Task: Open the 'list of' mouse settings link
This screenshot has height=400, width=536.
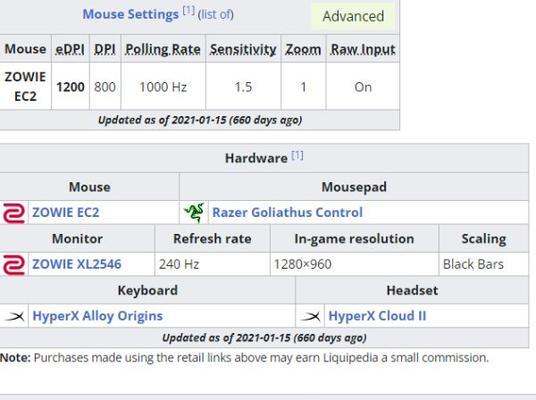Action: tap(216, 15)
